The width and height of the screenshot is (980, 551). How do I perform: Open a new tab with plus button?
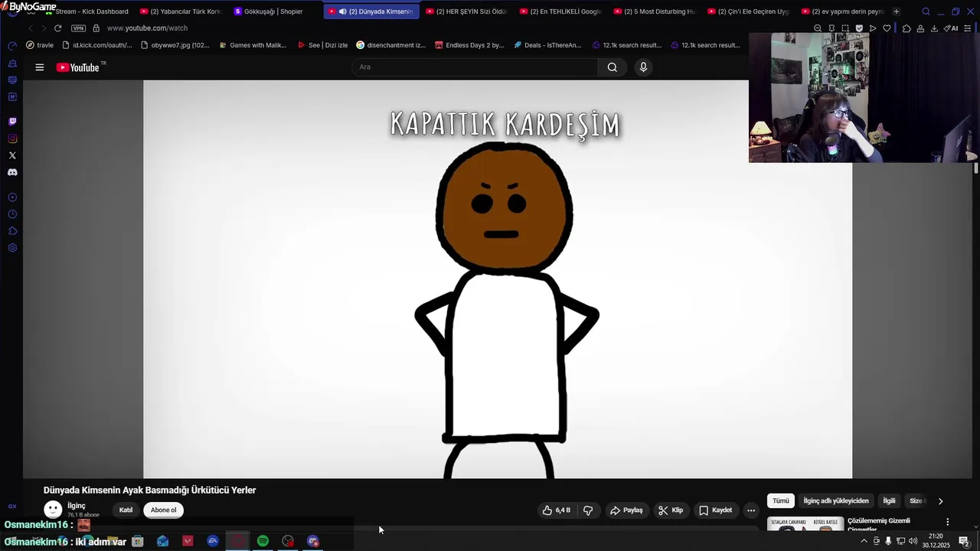click(x=897, y=11)
